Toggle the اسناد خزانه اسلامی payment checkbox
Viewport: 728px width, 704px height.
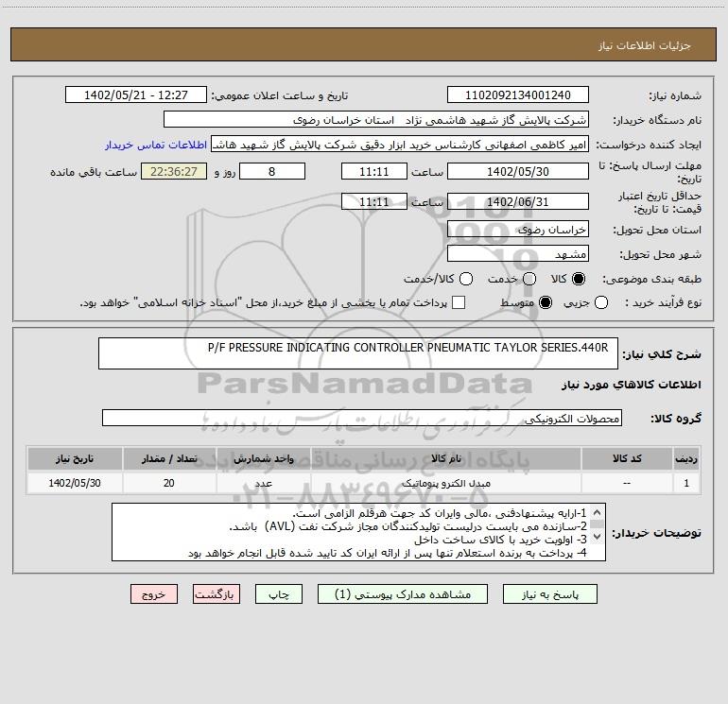pos(459,302)
